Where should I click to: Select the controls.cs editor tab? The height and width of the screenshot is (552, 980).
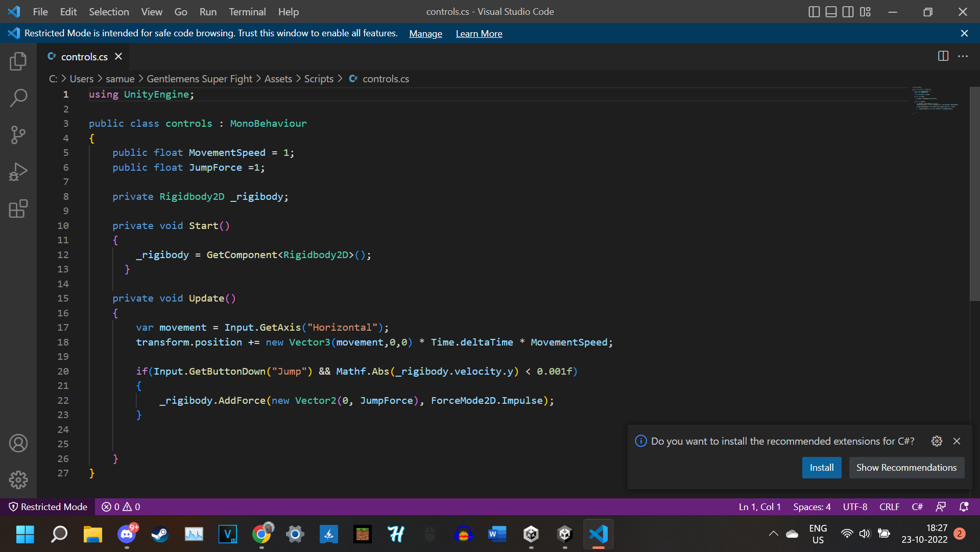86,57
